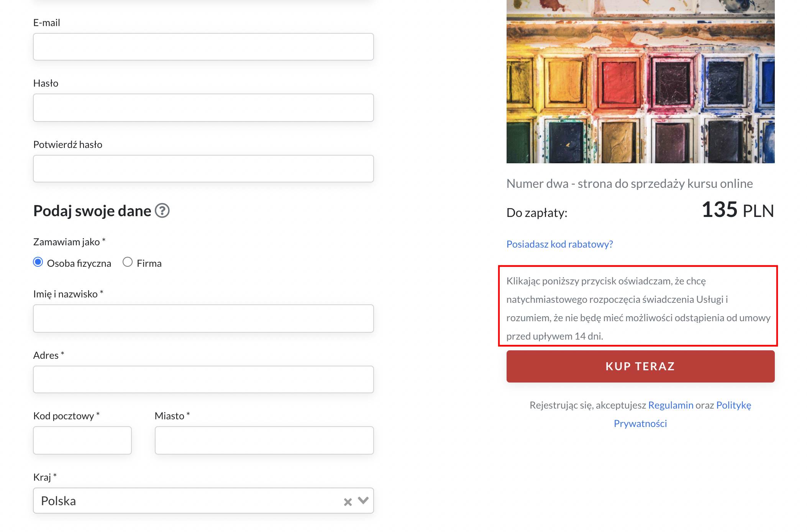Click the KUP TERAZ button
The image size is (807, 532).
tap(640, 366)
